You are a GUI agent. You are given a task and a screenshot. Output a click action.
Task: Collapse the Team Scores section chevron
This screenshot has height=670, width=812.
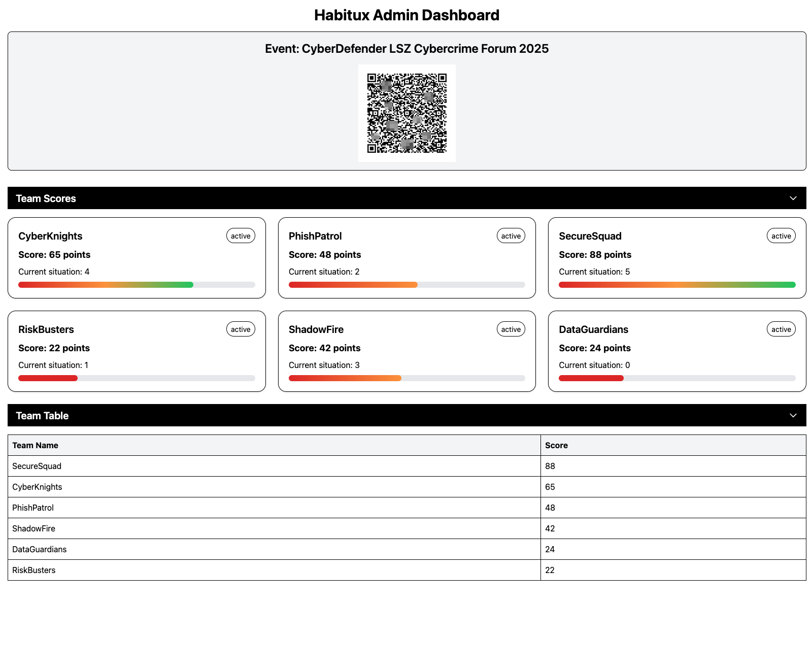(x=793, y=198)
